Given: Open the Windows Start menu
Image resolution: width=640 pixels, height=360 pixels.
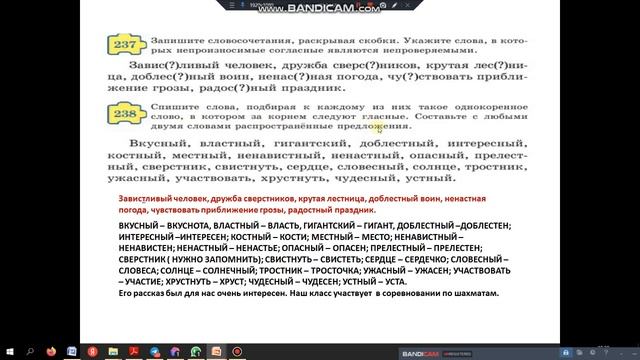Looking at the screenshot, I should (x=9, y=351).
